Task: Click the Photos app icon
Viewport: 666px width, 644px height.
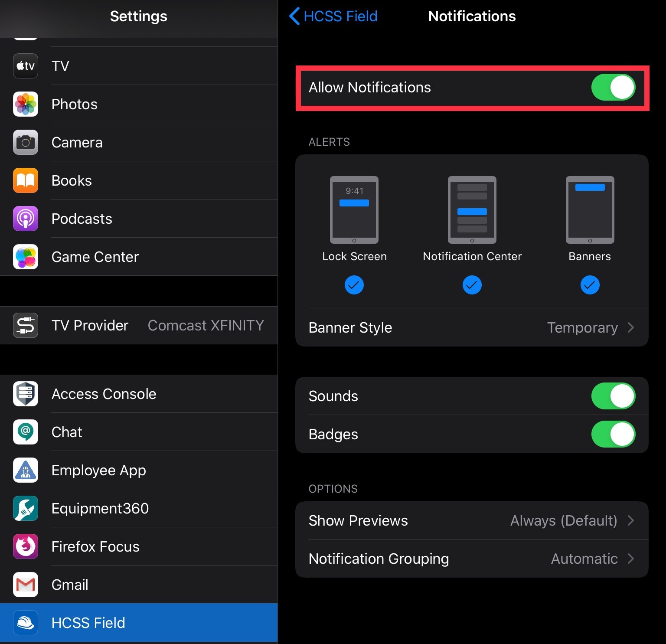Action: [x=25, y=104]
